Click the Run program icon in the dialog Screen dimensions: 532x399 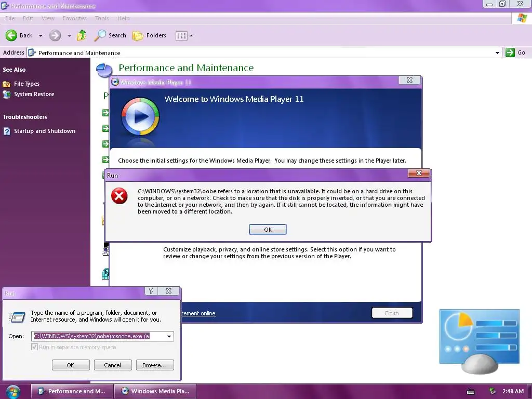point(17,317)
